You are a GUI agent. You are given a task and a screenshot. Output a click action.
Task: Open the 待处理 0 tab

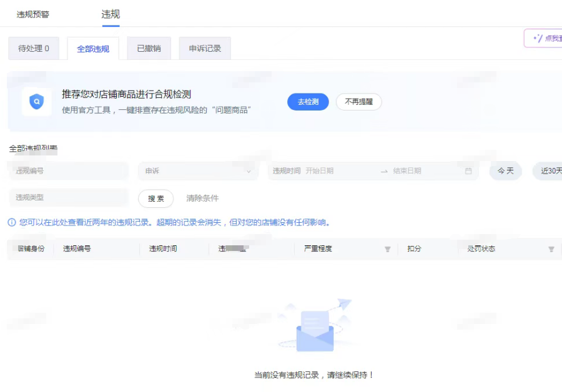[34, 49]
